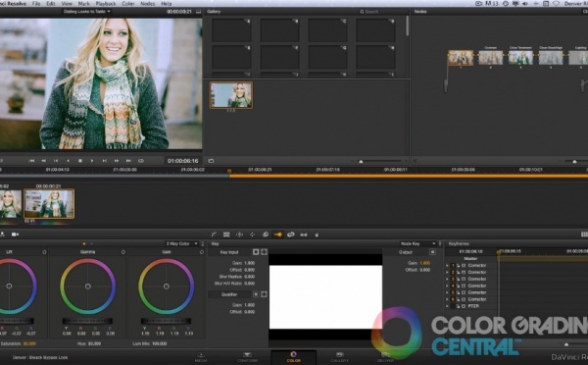588x365 pixels.
Task: Click the Saturation value field
Action: tap(29, 343)
